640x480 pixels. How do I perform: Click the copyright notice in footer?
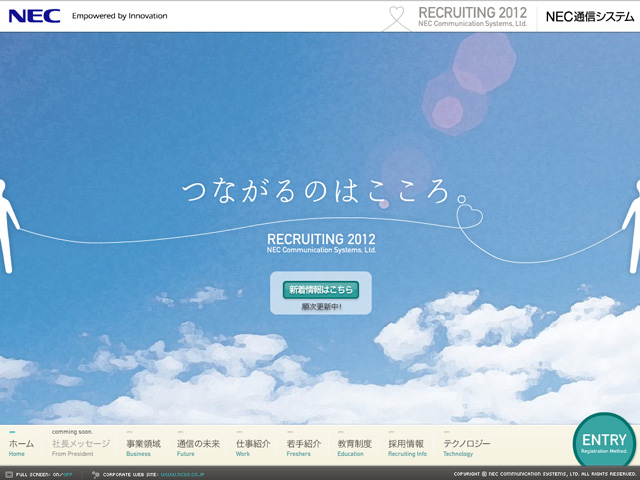pos(544,474)
